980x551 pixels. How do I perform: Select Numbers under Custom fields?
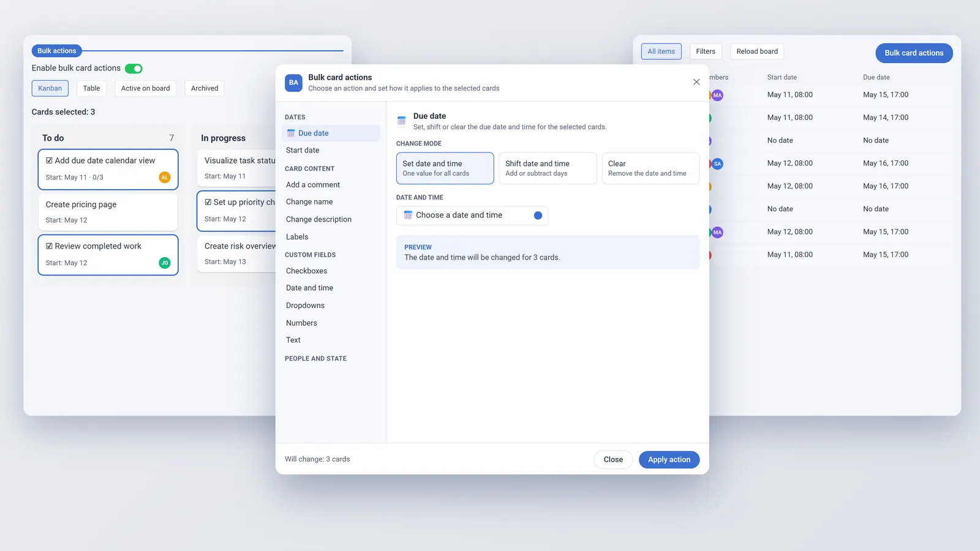pyautogui.click(x=331, y=323)
